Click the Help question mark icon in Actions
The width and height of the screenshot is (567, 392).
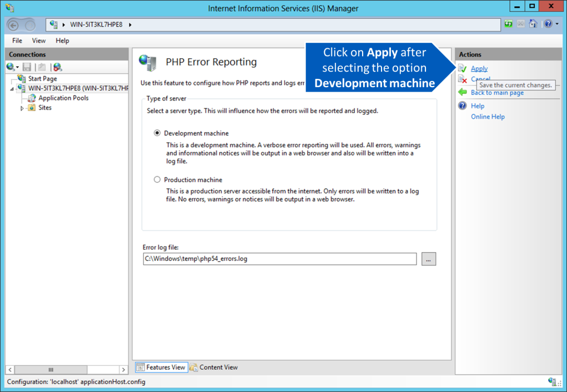[x=463, y=105]
